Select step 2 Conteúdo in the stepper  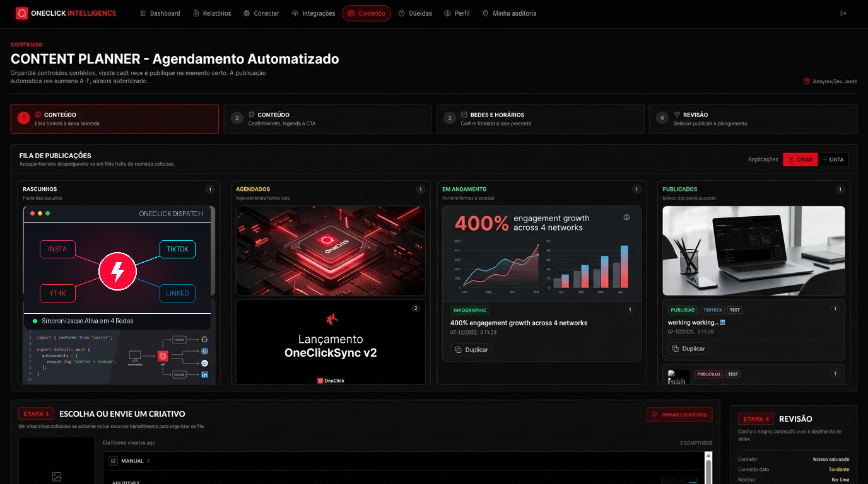[327, 119]
